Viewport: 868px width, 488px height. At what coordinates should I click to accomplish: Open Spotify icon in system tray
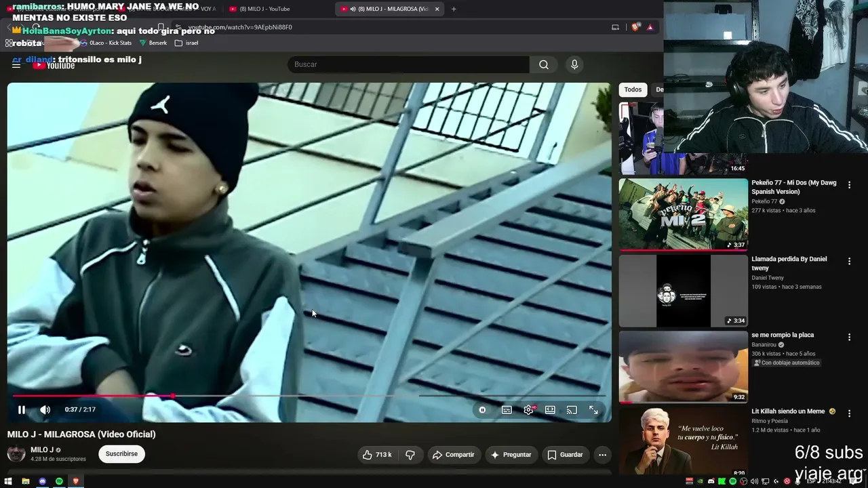(x=733, y=481)
